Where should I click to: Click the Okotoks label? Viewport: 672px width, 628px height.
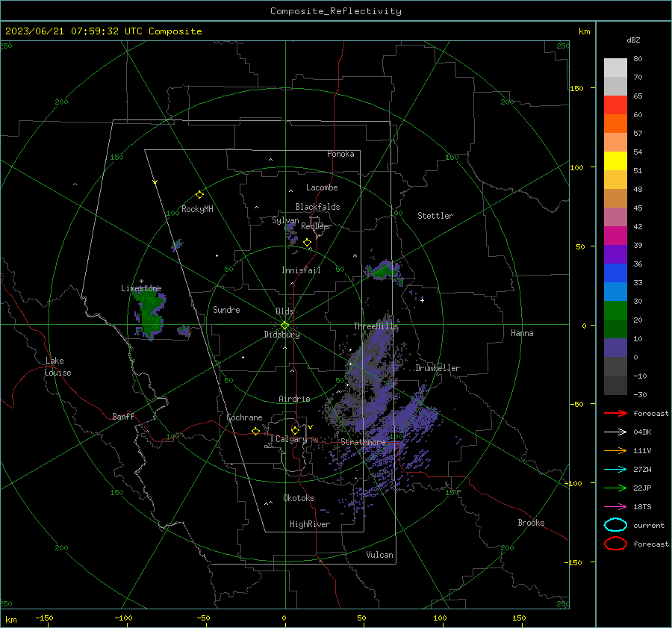[299, 498]
